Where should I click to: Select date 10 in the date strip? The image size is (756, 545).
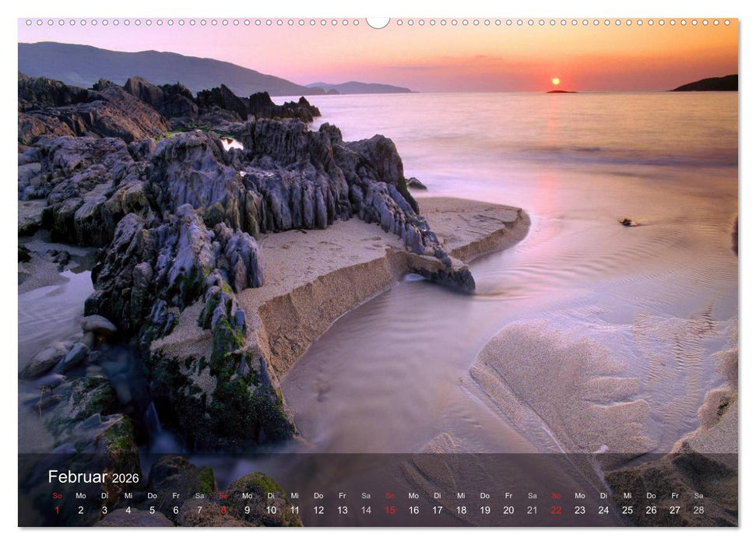(269, 508)
